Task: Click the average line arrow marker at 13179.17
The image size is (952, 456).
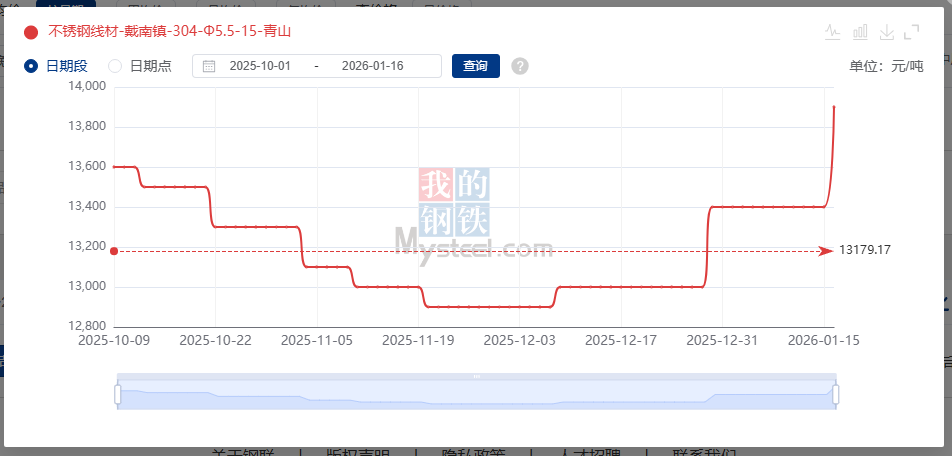Action: click(x=825, y=250)
